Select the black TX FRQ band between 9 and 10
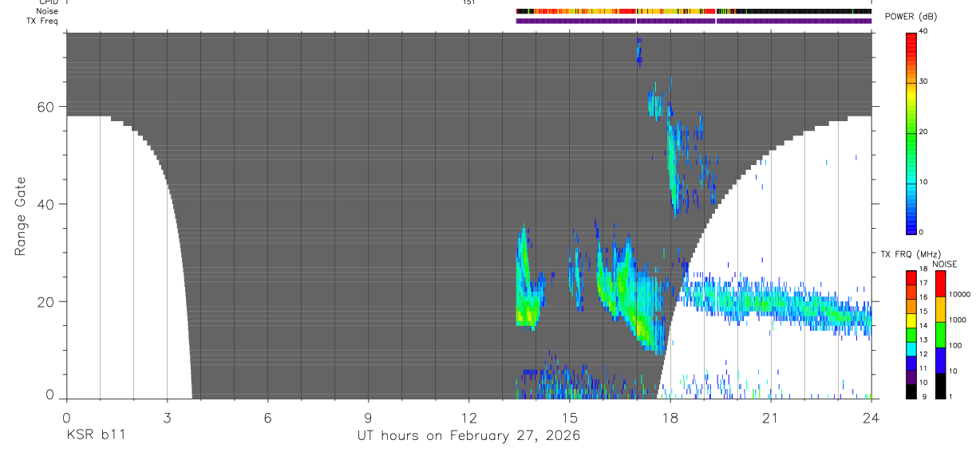980x452 pixels. 910,390
